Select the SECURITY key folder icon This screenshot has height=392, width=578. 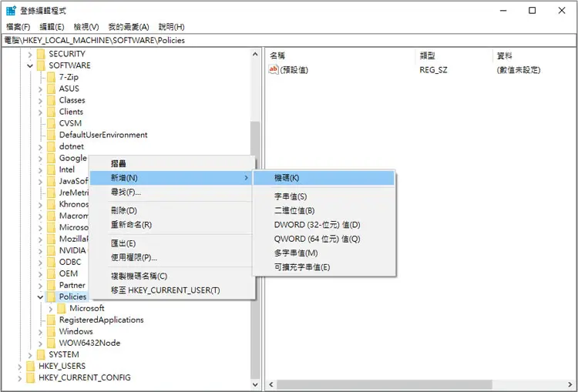click(x=41, y=54)
